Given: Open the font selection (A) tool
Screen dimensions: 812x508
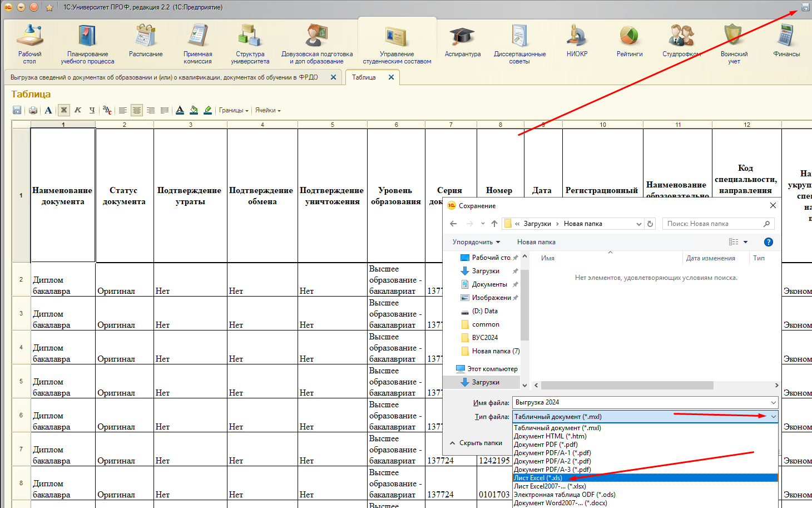Looking at the screenshot, I should tap(48, 110).
